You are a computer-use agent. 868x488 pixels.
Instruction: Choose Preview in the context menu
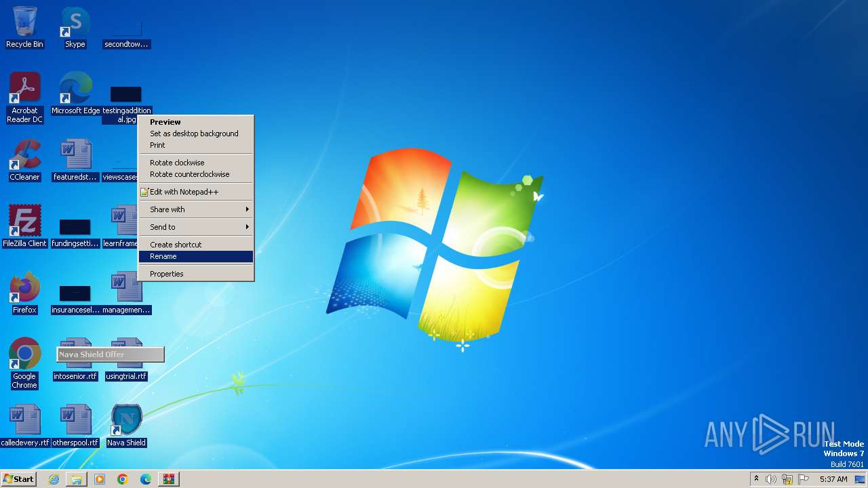click(x=196, y=122)
